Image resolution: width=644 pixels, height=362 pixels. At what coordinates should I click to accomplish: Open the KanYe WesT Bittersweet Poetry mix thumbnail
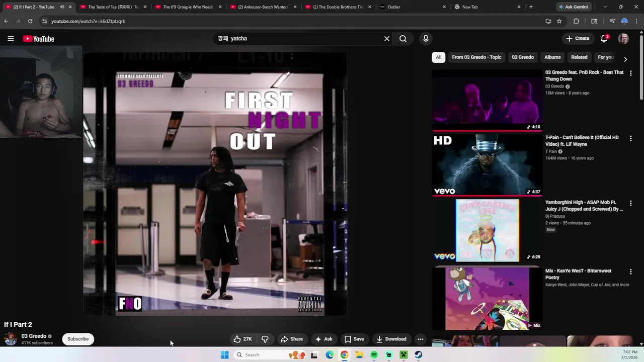(487, 299)
